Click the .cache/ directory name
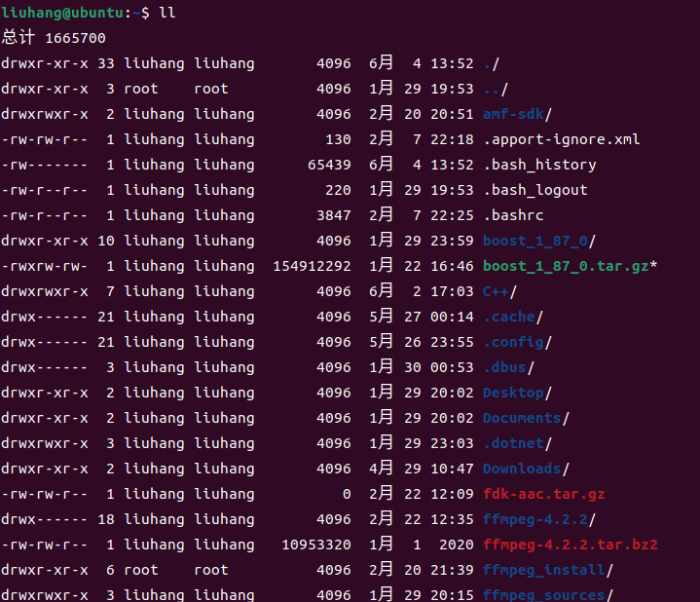Image resolution: width=700 pixels, height=602 pixels. 513,318
